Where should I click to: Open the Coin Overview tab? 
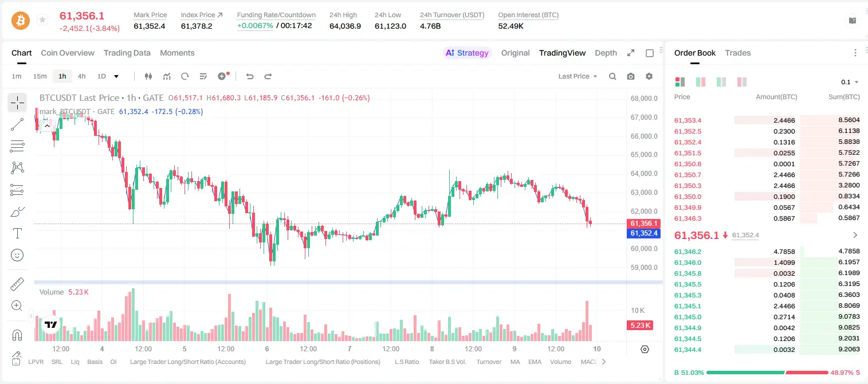[x=68, y=53]
